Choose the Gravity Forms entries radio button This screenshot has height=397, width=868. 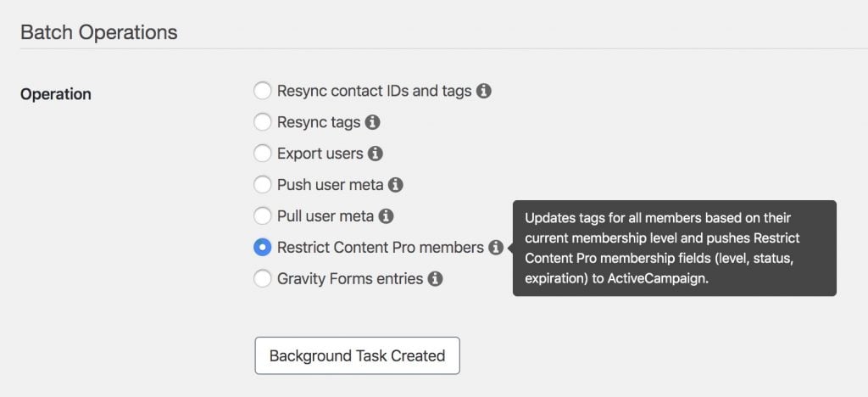click(263, 278)
